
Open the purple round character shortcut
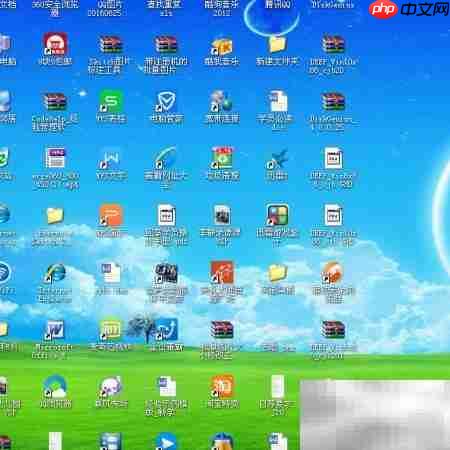pos(111,387)
